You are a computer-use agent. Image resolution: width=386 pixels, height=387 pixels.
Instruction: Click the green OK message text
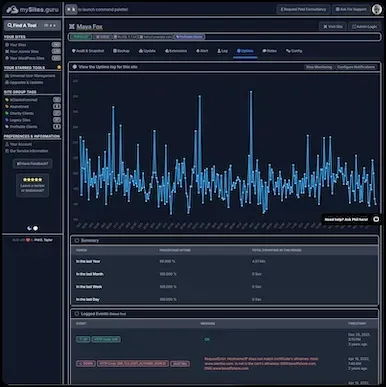(207, 339)
